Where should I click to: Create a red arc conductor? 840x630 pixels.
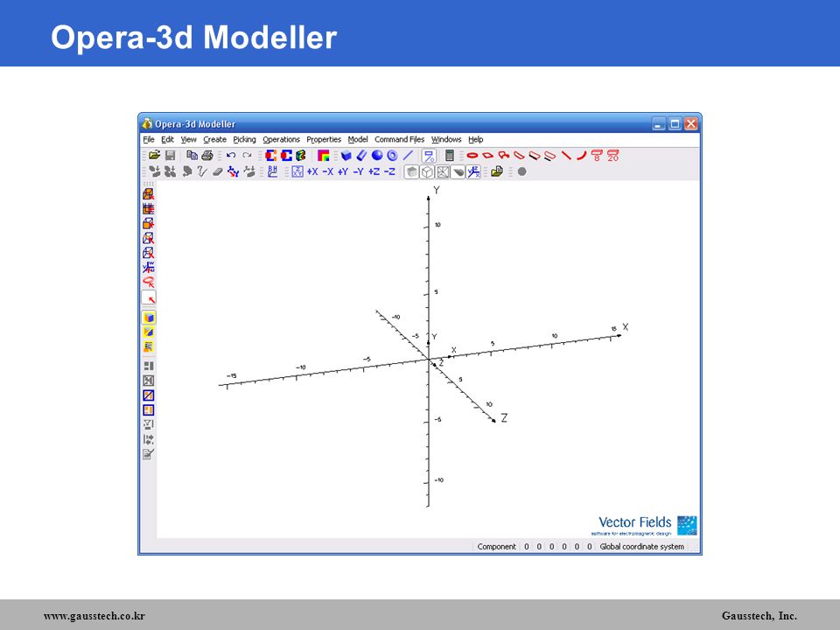click(x=581, y=156)
